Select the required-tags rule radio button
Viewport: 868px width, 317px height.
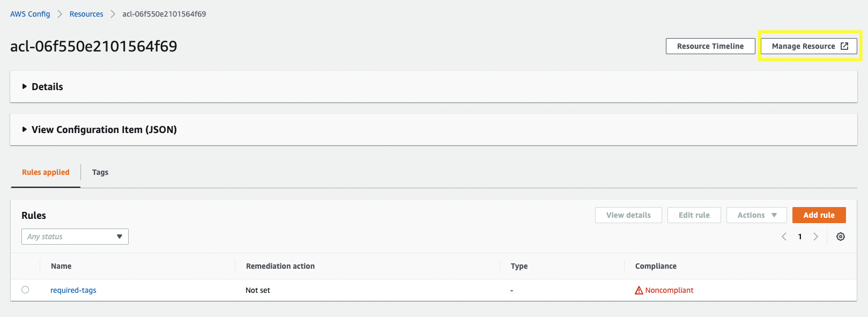pos(25,290)
